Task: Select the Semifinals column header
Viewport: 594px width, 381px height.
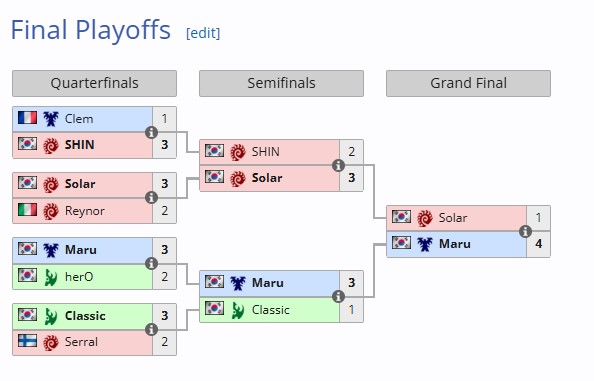Action: click(x=281, y=83)
